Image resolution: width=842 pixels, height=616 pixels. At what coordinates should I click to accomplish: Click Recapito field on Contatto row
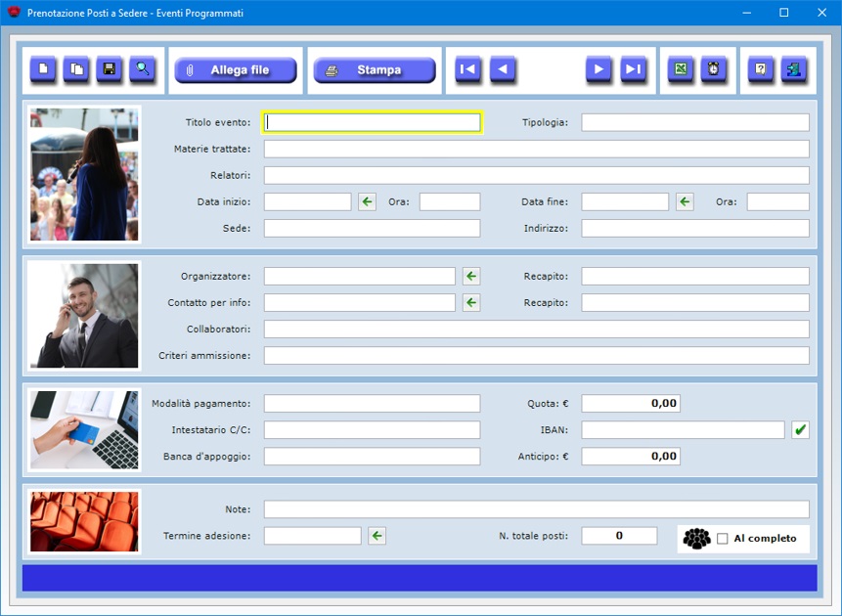(x=695, y=302)
